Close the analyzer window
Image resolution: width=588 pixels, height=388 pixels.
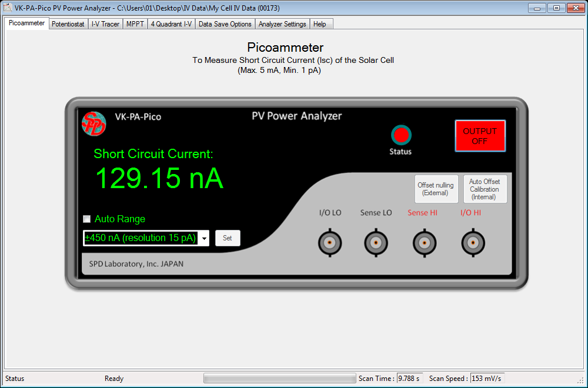pyautogui.click(x=576, y=8)
